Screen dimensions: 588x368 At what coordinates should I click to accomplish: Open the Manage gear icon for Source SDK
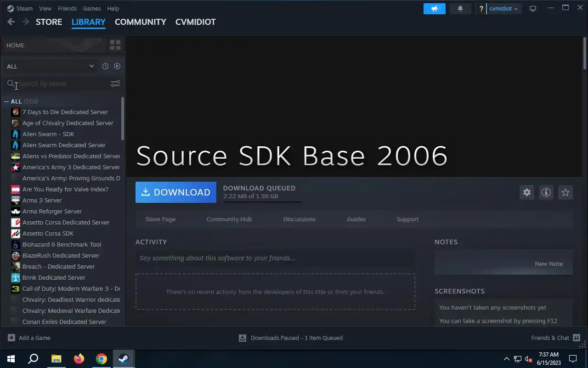[527, 192]
